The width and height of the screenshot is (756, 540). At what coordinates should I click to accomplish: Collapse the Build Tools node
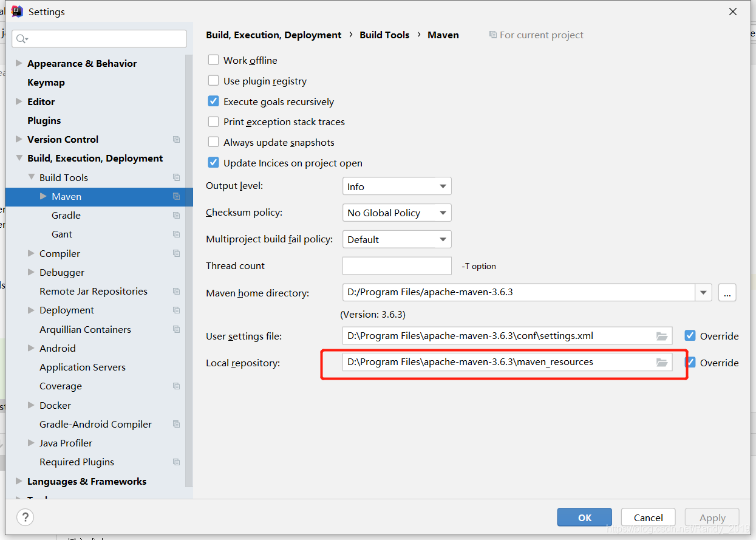coord(31,177)
